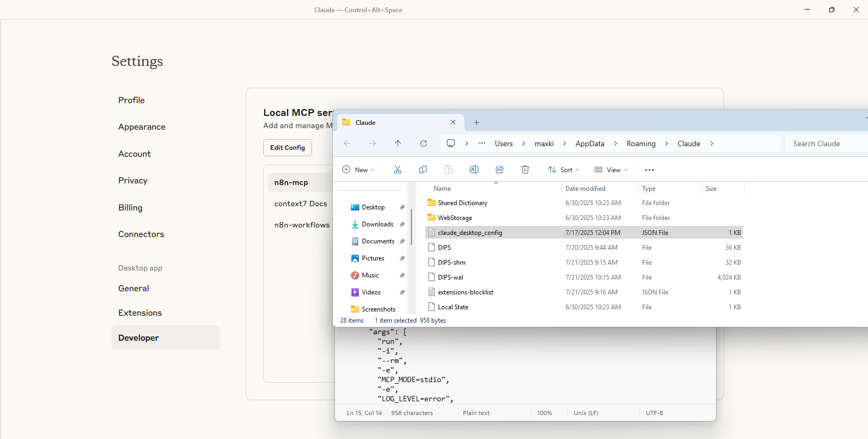The width and height of the screenshot is (868, 439).
Task: Click the Delete trash icon in File Explorer
Action: tap(525, 170)
